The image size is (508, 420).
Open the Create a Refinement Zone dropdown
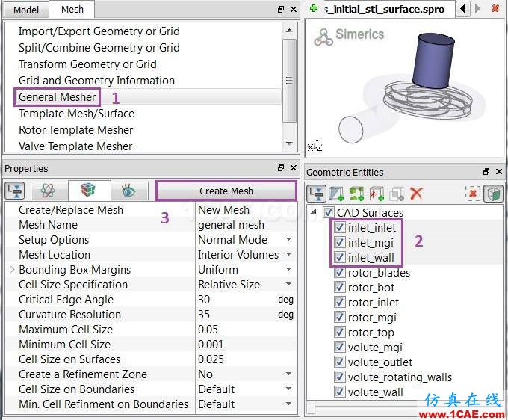click(288, 374)
